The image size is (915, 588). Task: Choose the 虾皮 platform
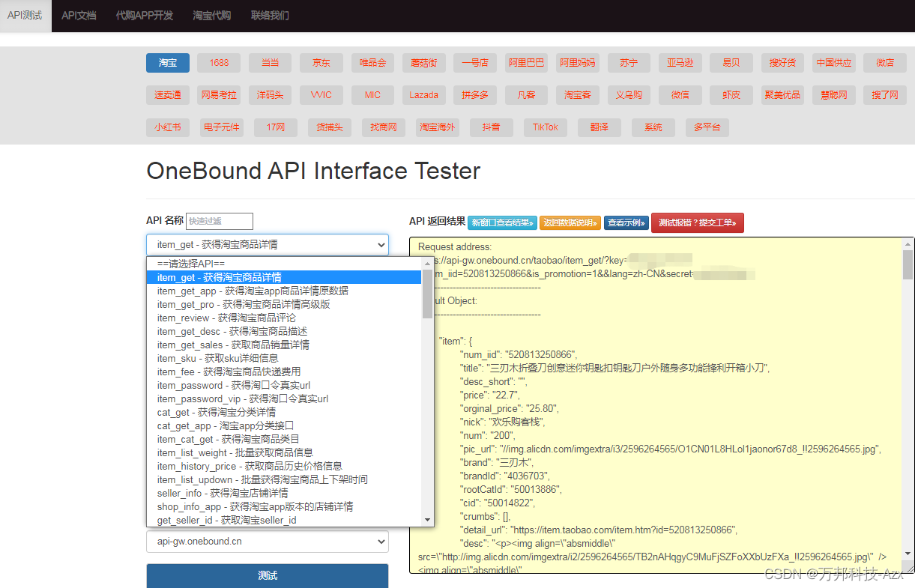pyautogui.click(x=731, y=95)
